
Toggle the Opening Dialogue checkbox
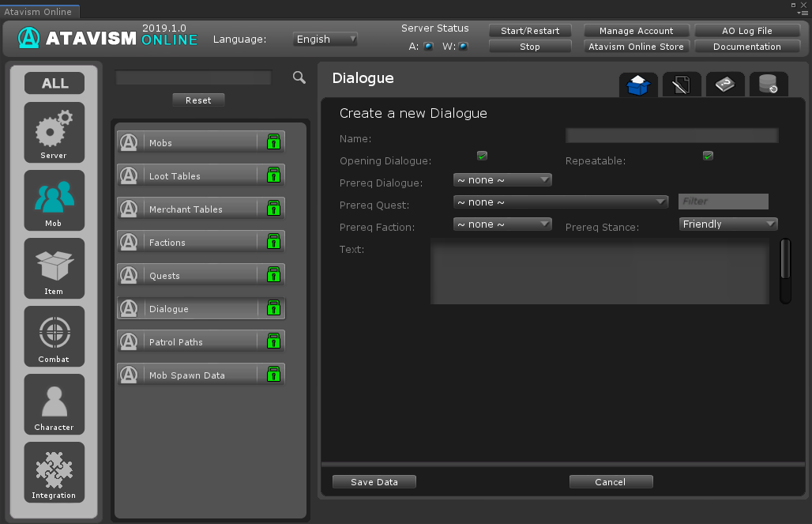click(x=482, y=156)
